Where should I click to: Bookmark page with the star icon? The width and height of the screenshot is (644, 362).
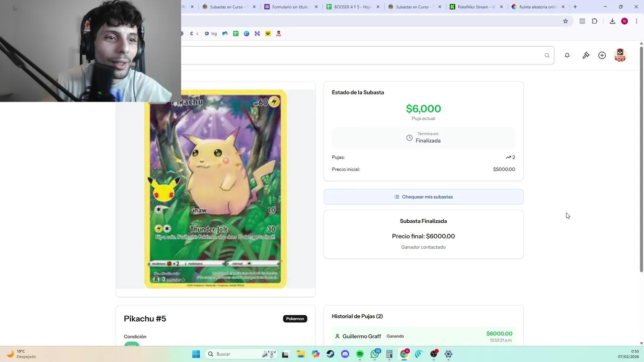pos(566,21)
